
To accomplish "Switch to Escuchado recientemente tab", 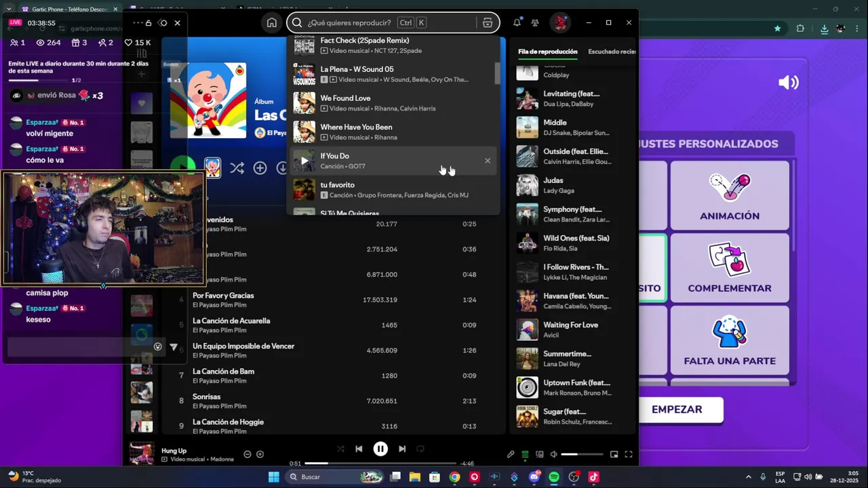I will point(612,52).
